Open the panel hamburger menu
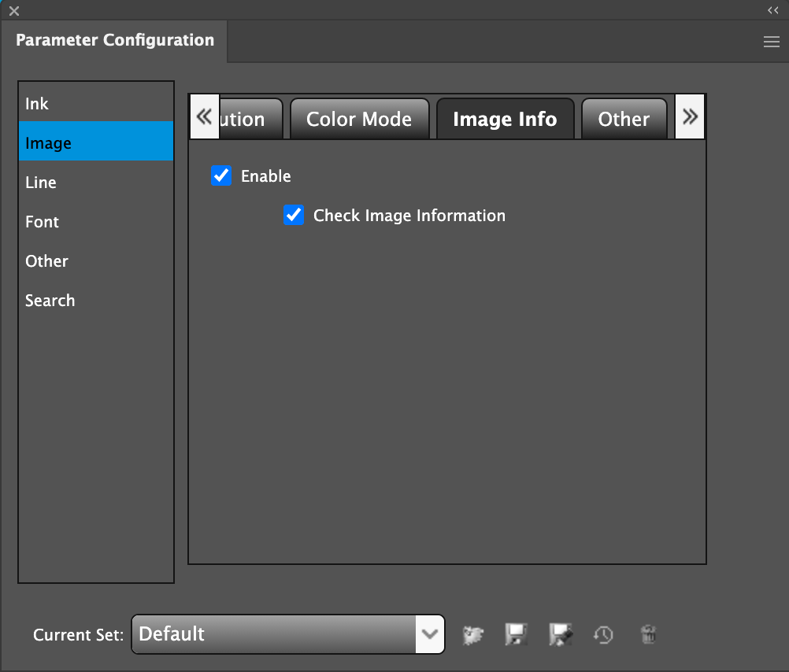 tap(772, 42)
